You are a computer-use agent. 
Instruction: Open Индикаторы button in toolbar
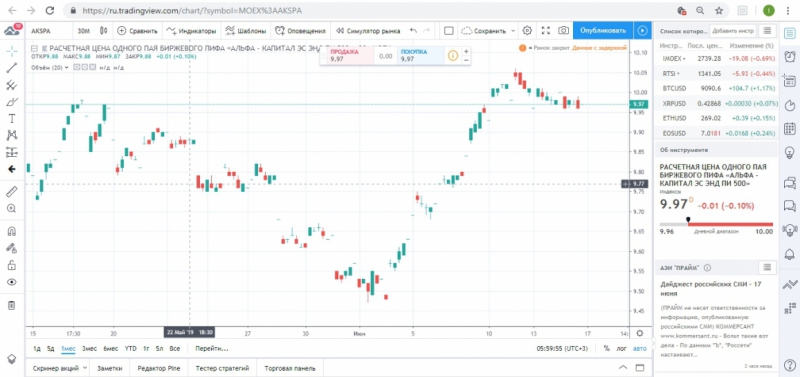pyautogui.click(x=191, y=31)
